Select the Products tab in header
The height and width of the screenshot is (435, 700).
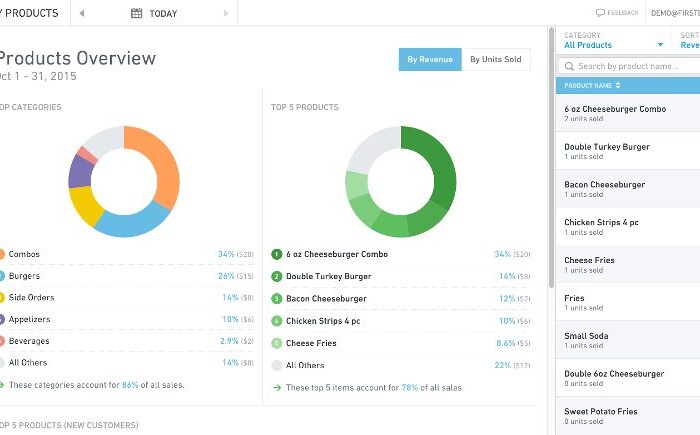pyautogui.click(x=30, y=13)
